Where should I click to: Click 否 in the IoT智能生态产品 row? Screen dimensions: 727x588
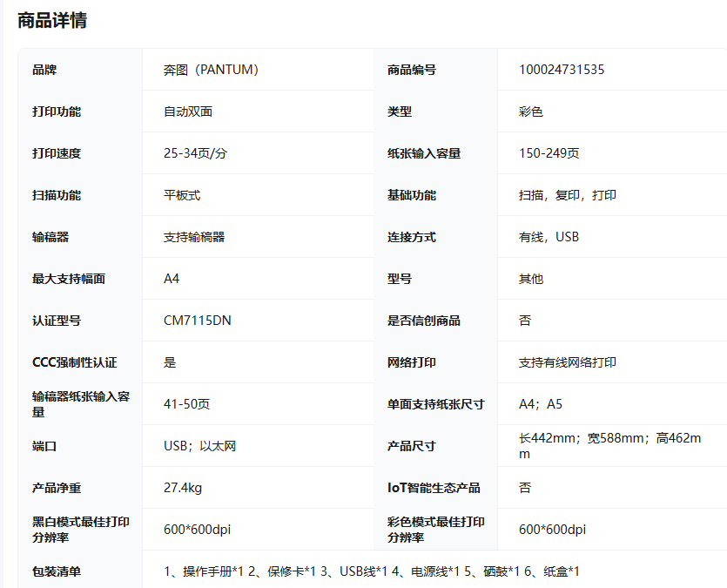click(x=525, y=487)
